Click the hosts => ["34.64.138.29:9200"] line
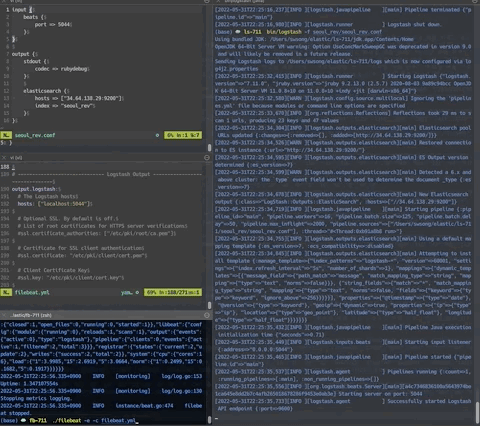This screenshot has width=480, height=426. point(79,98)
